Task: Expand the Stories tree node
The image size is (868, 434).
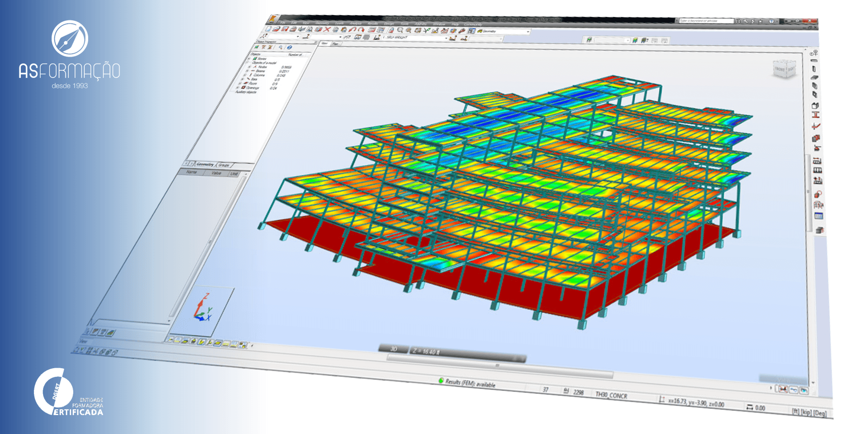Action: (250, 58)
